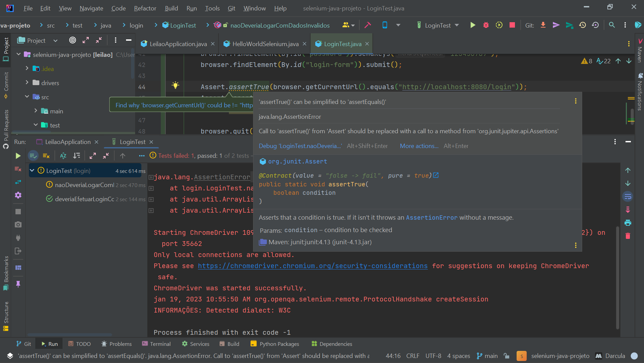644x363 pixels.
Task: Open the LoginTest run configuration dropdown
Action: click(457, 25)
